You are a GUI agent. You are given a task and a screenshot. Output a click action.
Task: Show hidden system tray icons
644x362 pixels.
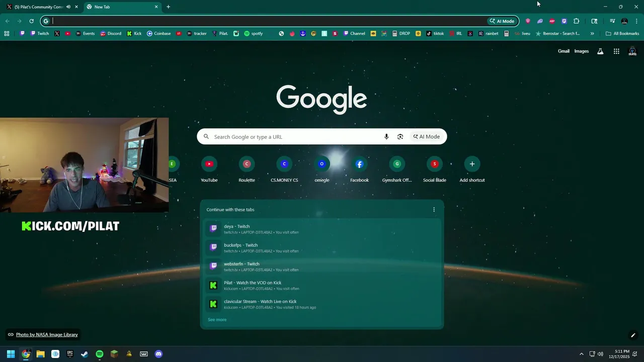pyautogui.click(x=582, y=354)
